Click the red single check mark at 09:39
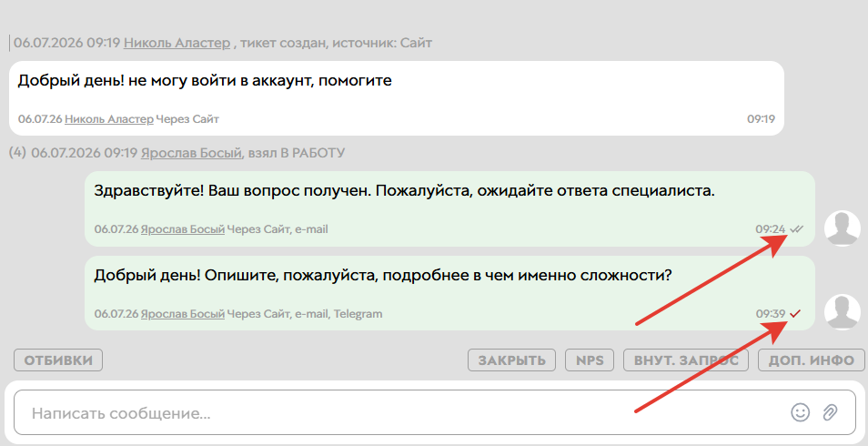868x446 pixels. click(x=795, y=314)
